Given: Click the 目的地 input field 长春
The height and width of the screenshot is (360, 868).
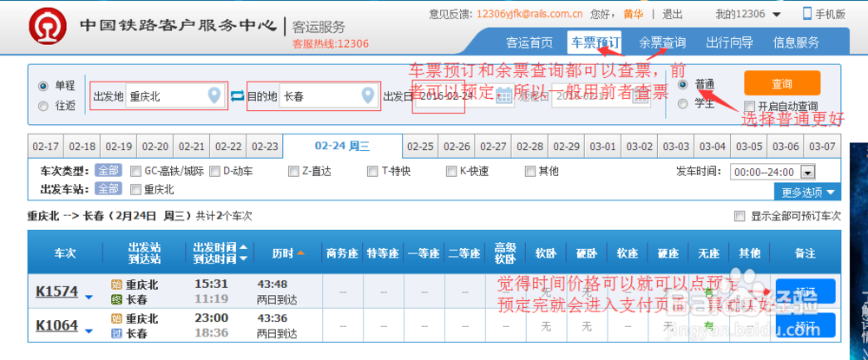Looking at the screenshot, I should (329, 96).
